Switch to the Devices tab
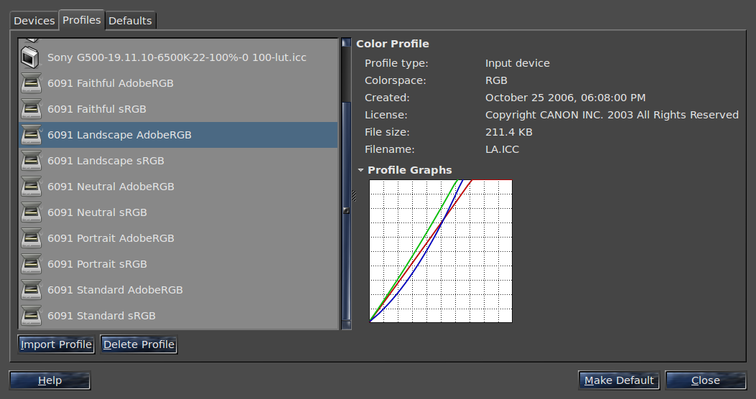The height and width of the screenshot is (399, 756). coord(34,21)
